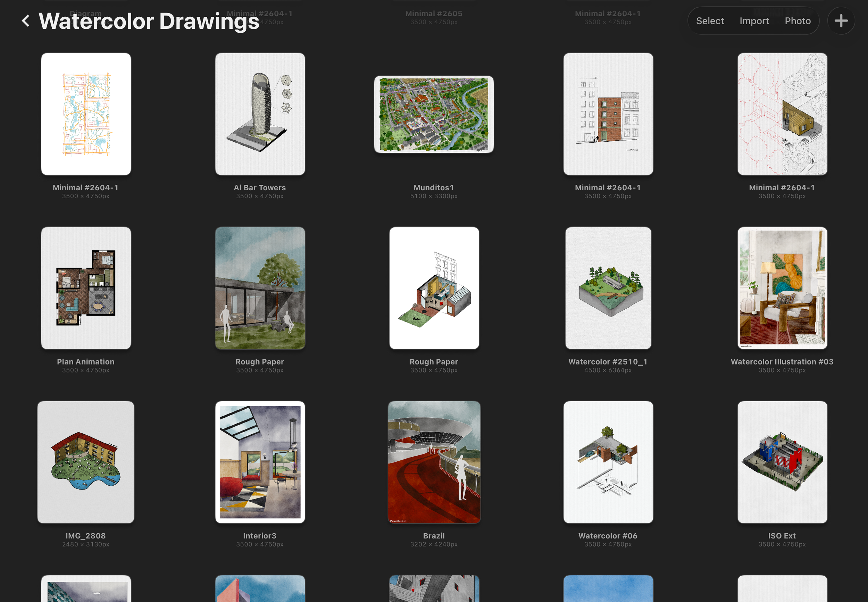Viewport: 868px width, 602px height.
Task: Open the brick building elevation artwork
Action: pos(608,114)
